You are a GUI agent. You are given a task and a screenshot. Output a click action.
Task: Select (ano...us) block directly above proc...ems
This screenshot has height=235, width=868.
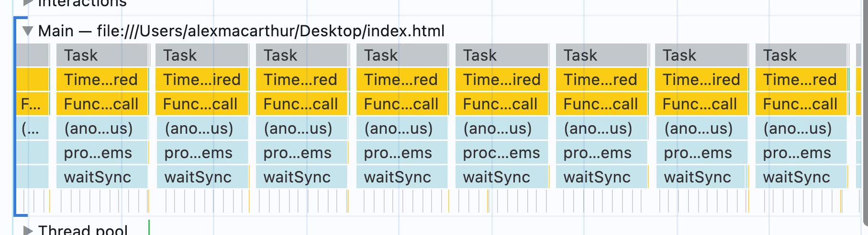pos(501,128)
